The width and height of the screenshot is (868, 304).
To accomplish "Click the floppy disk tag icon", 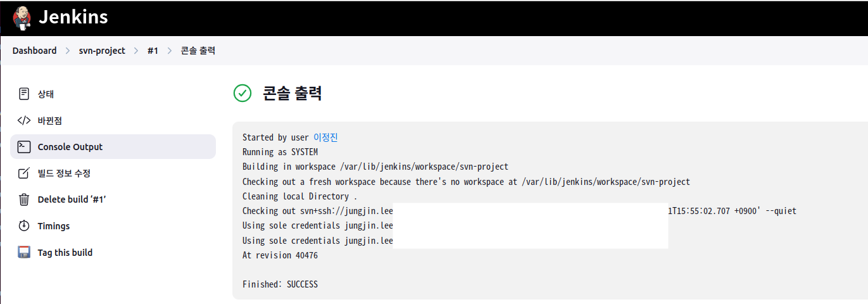I will pos(24,252).
